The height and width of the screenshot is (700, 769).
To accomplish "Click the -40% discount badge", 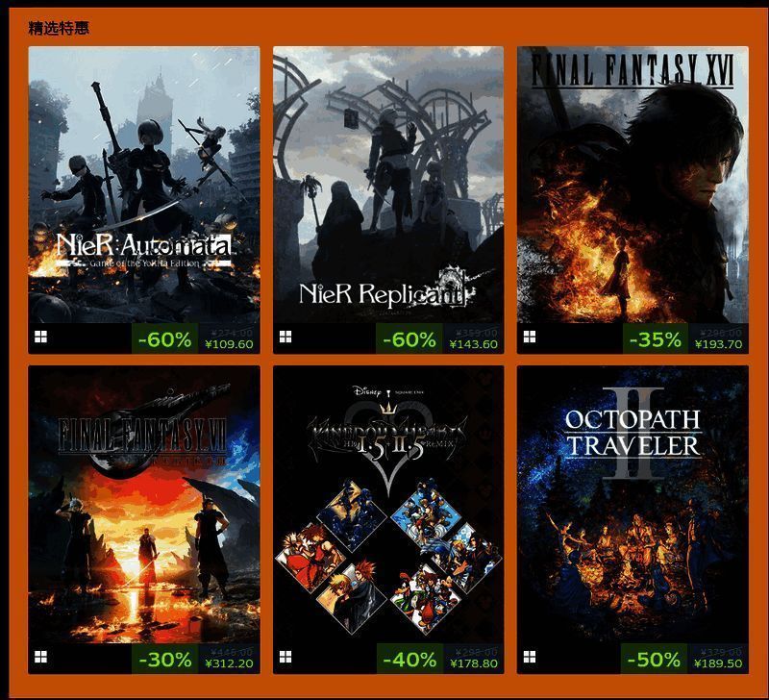I will click(409, 659).
